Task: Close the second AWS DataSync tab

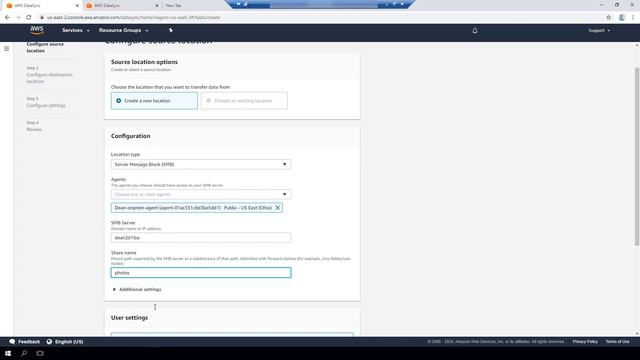Action: coord(157,6)
